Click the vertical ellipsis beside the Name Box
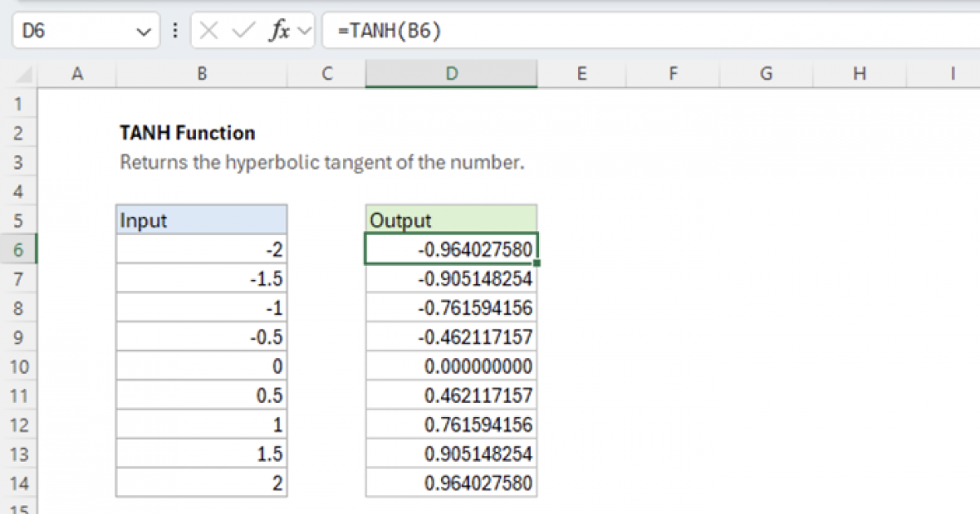Screen dimensions: 980x514 (x=175, y=31)
